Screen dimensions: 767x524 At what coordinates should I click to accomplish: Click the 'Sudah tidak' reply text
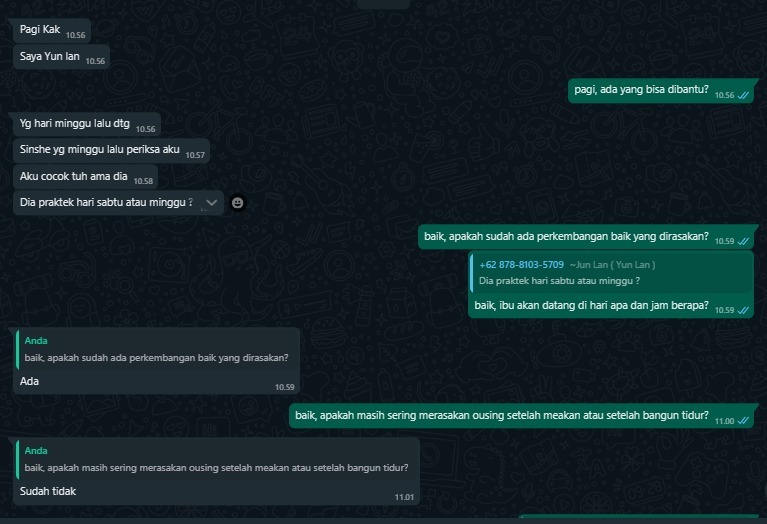(x=48, y=491)
